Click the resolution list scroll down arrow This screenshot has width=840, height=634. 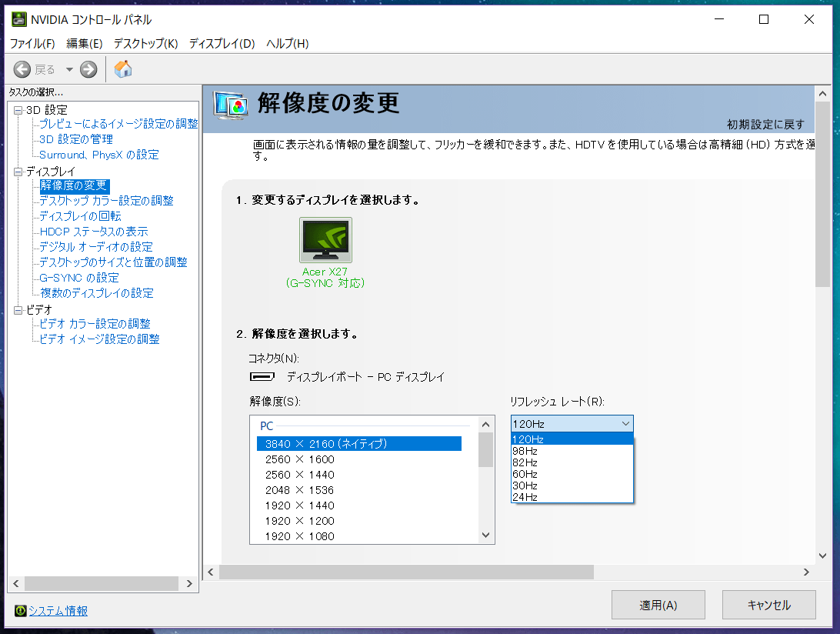485,536
